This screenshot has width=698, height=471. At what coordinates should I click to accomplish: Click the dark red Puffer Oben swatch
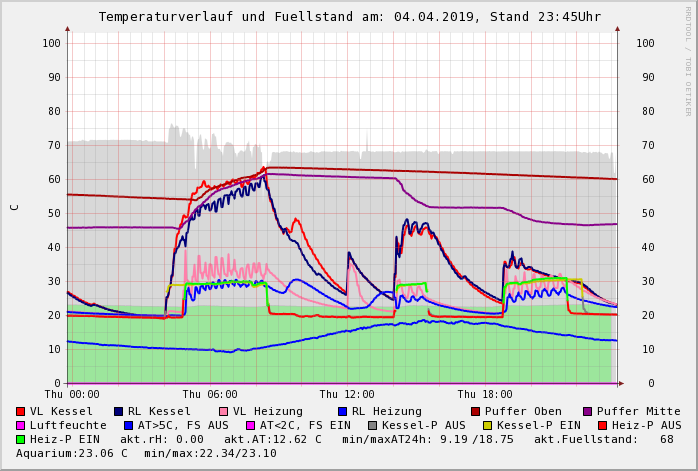(x=475, y=411)
